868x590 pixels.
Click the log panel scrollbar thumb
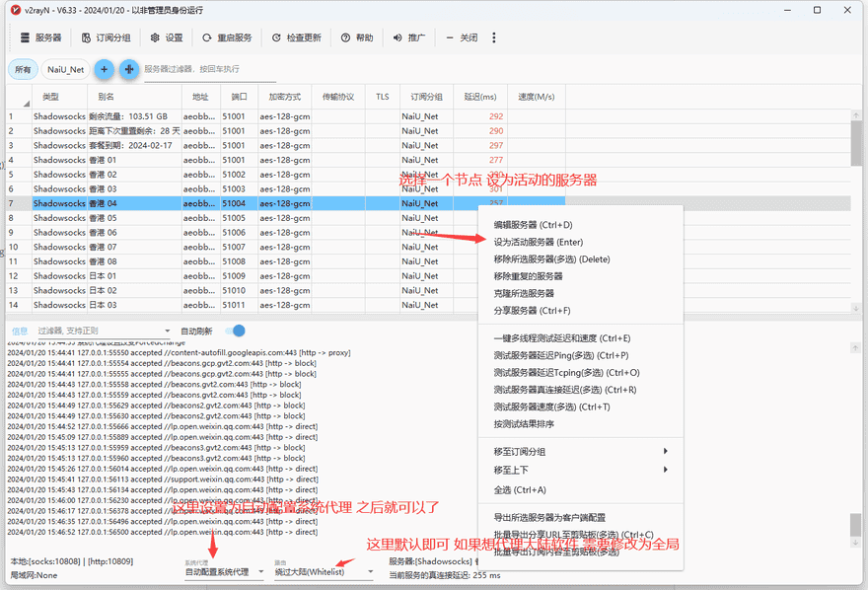(x=856, y=525)
